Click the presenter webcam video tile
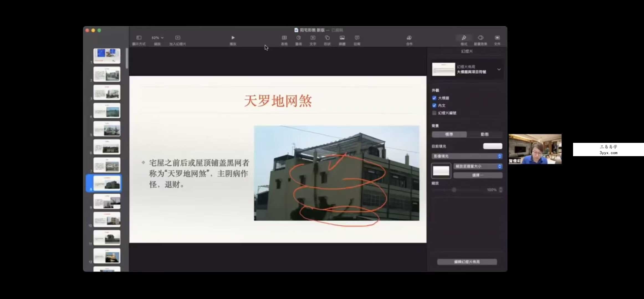Image resolution: width=644 pixels, height=299 pixels. click(535, 149)
